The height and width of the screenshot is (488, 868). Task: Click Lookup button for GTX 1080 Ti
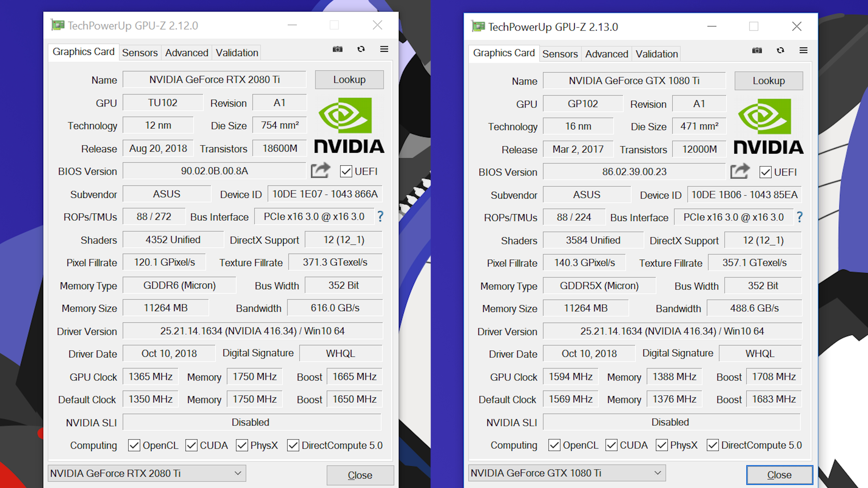tap(769, 80)
